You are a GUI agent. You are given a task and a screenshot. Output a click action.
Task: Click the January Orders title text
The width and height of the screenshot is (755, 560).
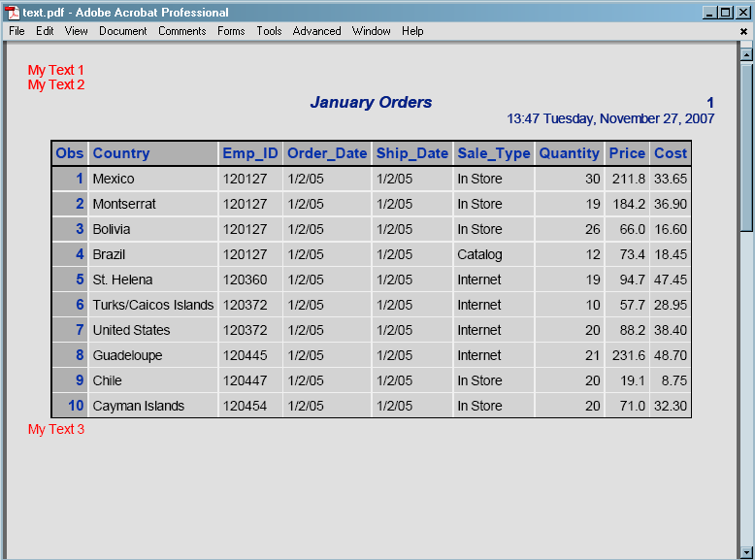pos(371,103)
